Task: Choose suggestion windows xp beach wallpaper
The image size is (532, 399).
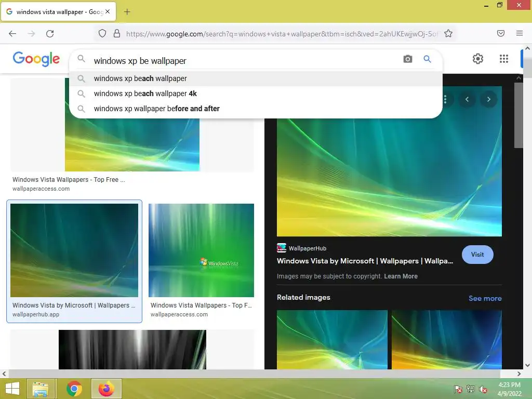Action: 256,78
